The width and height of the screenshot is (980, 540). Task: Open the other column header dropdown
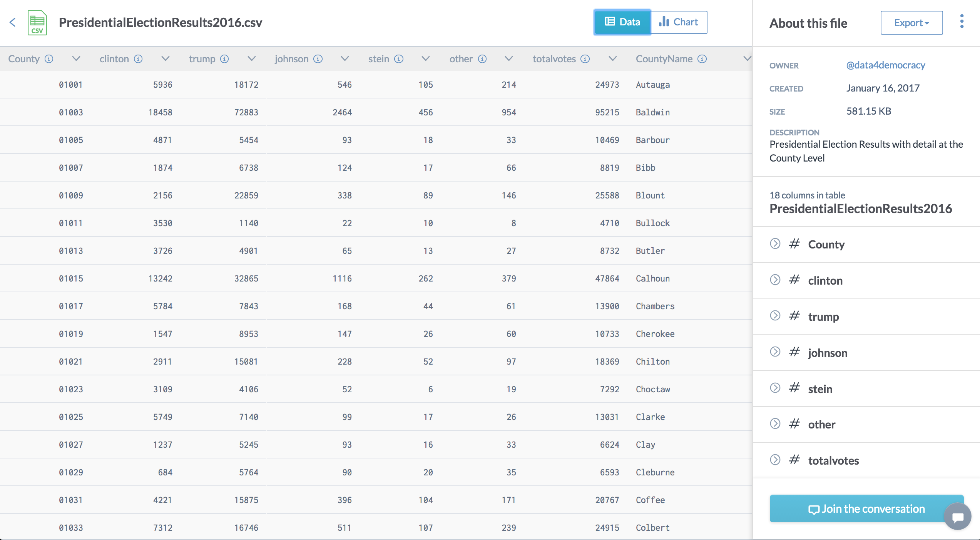click(x=509, y=59)
